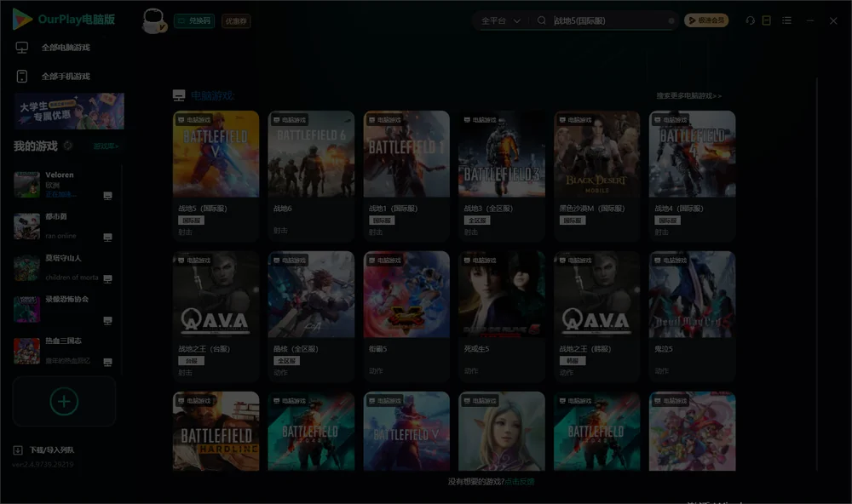The image size is (852, 504).
Task: Open the user avatar profile
Action: (153, 20)
